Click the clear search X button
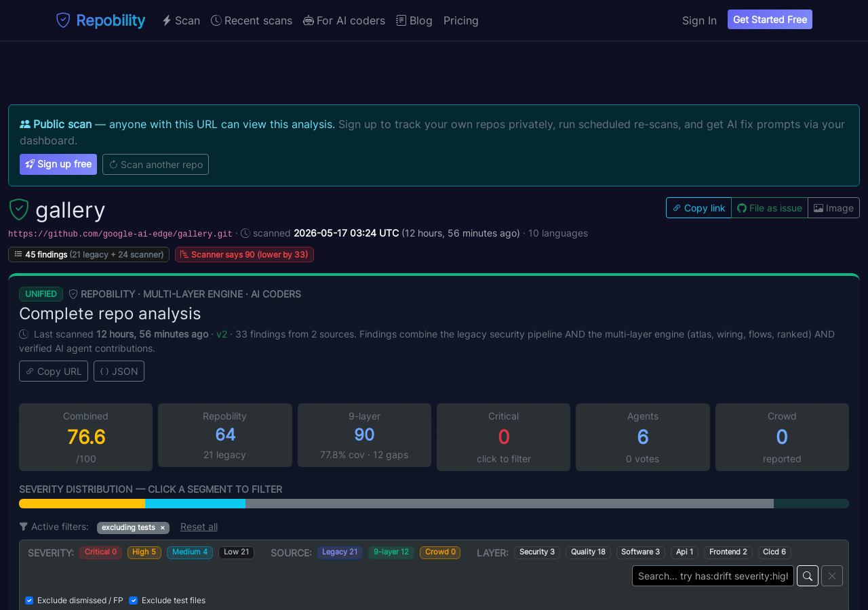The height and width of the screenshot is (610, 868). pos(832,576)
